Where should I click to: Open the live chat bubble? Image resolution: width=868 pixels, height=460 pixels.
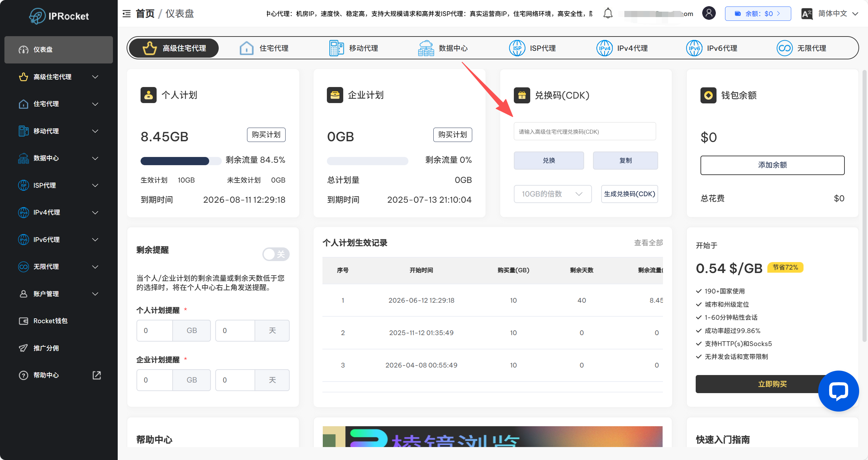(x=838, y=391)
